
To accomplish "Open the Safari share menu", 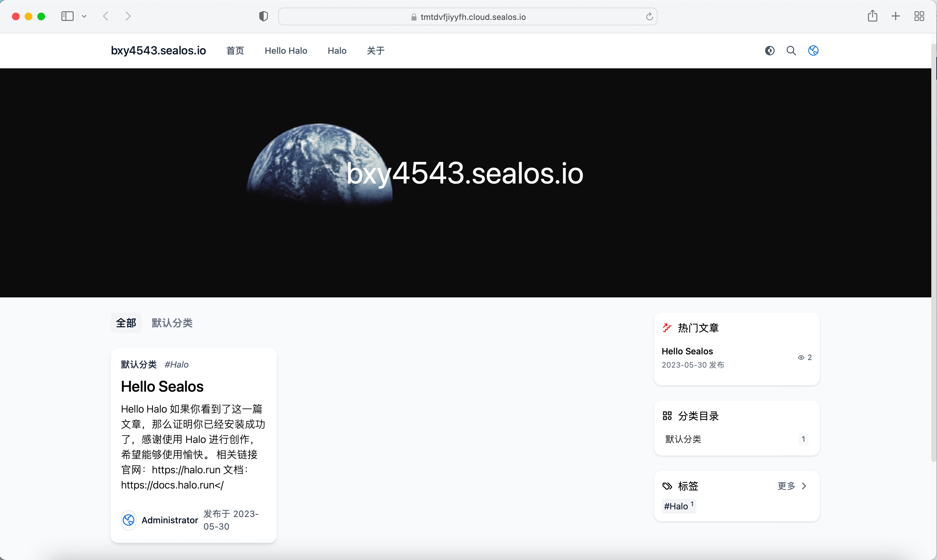I will (x=872, y=16).
